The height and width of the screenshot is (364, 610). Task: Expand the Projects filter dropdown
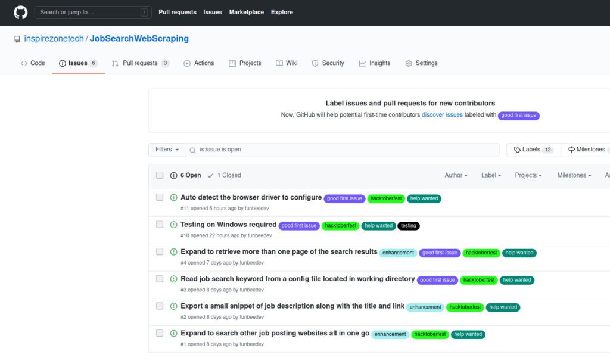pyautogui.click(x=528, y=175)
